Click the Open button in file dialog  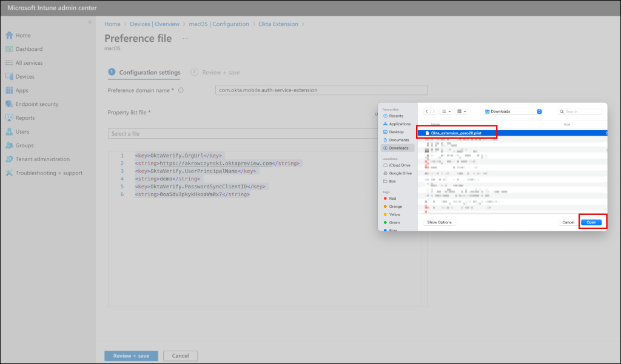[591, 222]
